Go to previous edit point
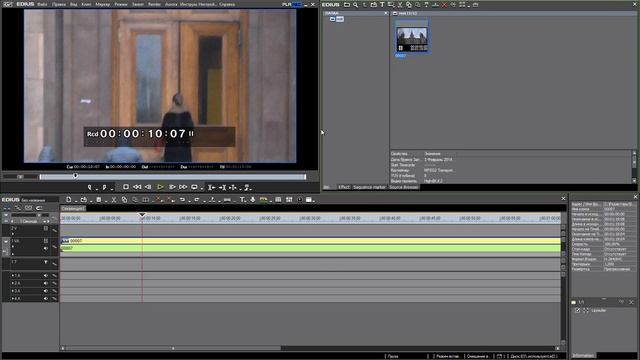This screenshot has height=360, width=640. [211, 187]
